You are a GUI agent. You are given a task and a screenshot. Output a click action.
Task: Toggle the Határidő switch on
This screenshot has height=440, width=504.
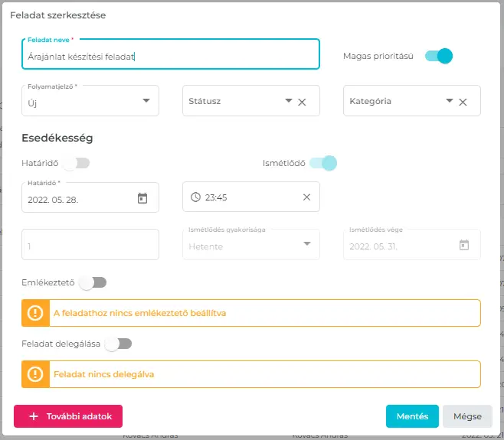(76, 163)
